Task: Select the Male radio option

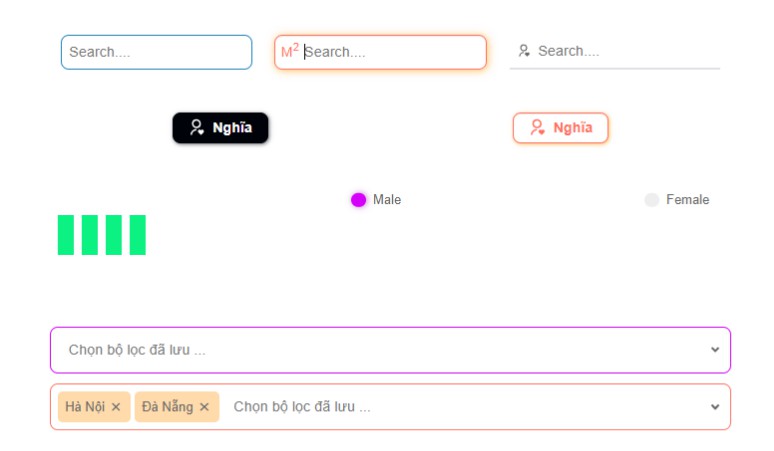Action: tap(358, 200)
